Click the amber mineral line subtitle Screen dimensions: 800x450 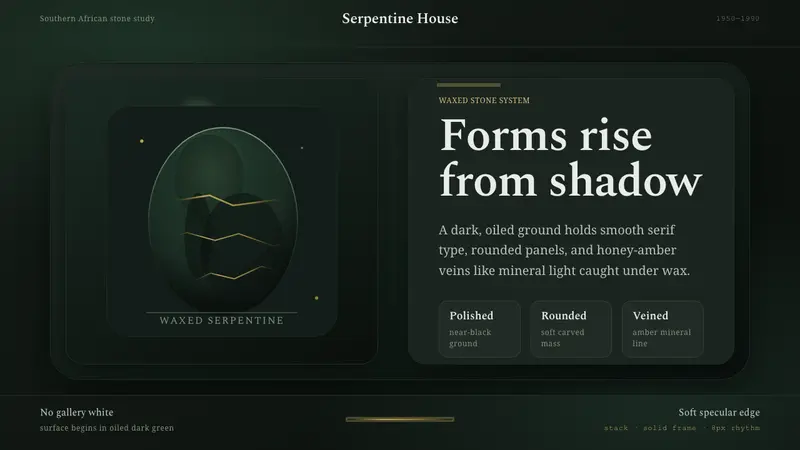coord(661,338)
